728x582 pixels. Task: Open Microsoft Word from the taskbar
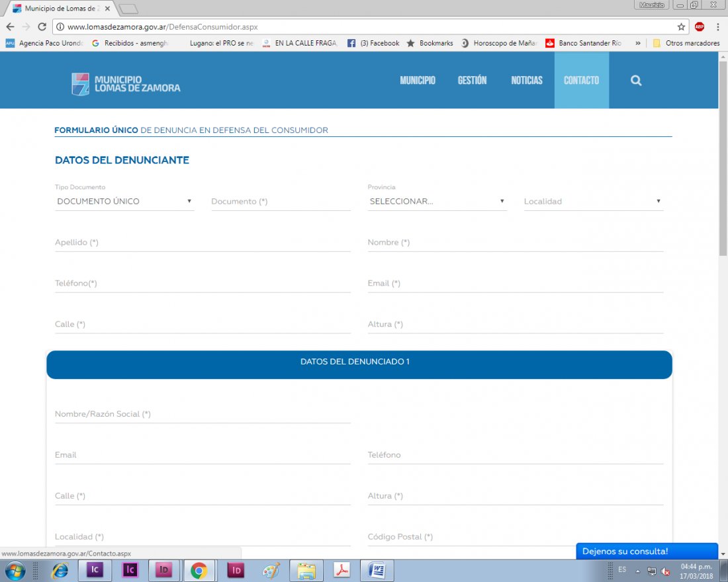point(377,570)
